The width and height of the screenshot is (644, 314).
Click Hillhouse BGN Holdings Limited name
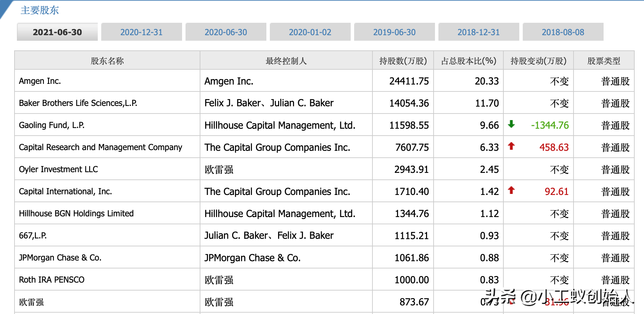point(76,214)
